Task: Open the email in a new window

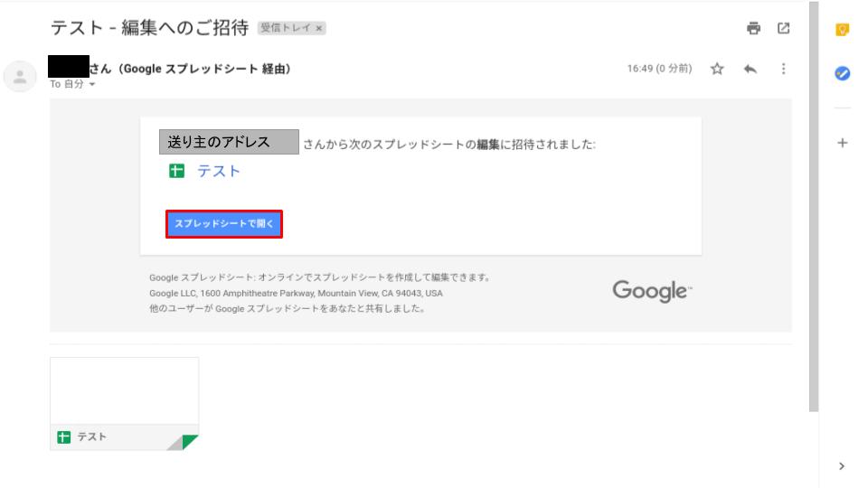Action: (783, 28)
